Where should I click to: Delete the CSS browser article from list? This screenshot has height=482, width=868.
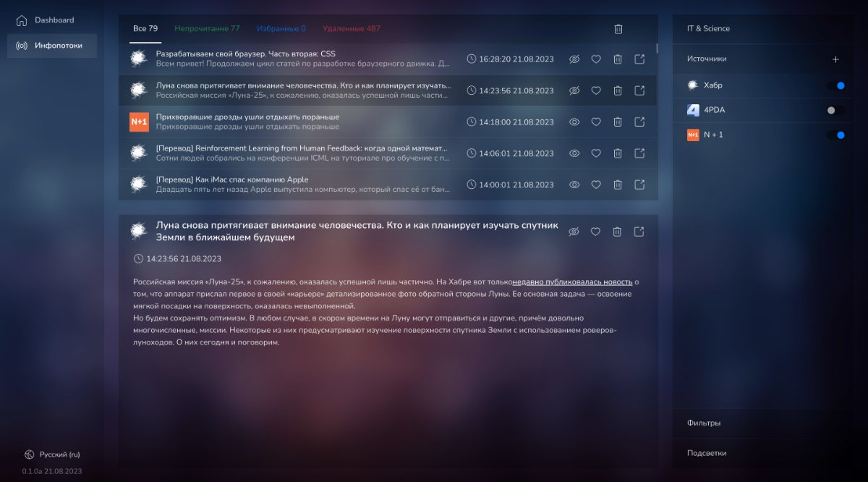coord(618,59)
